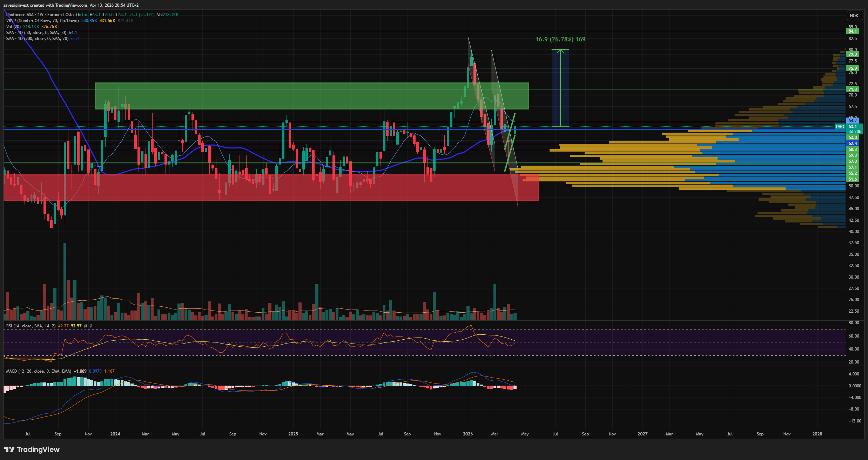Select the SMA 50 indicator legend
Screen dimensions: 868x460
coord(36,33)
